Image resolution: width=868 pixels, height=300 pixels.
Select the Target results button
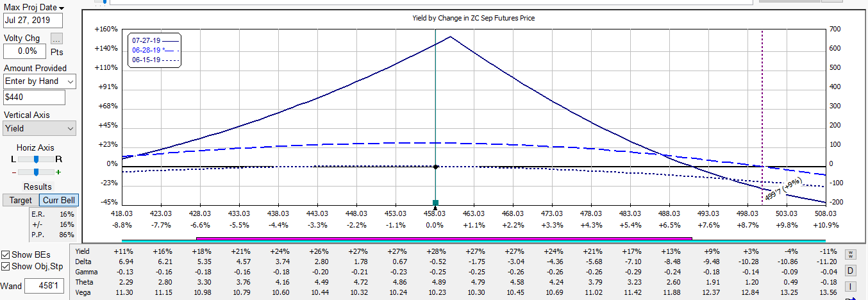(21, 200)
